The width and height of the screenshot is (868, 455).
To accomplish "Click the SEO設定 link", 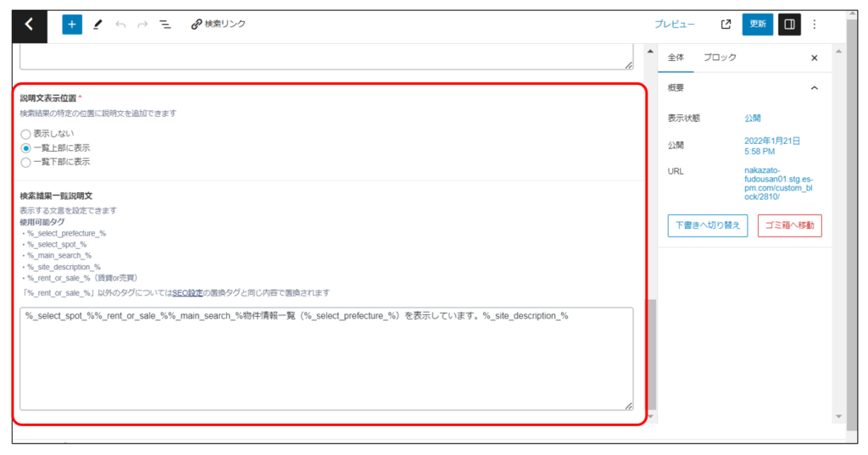I will (188, 292).
